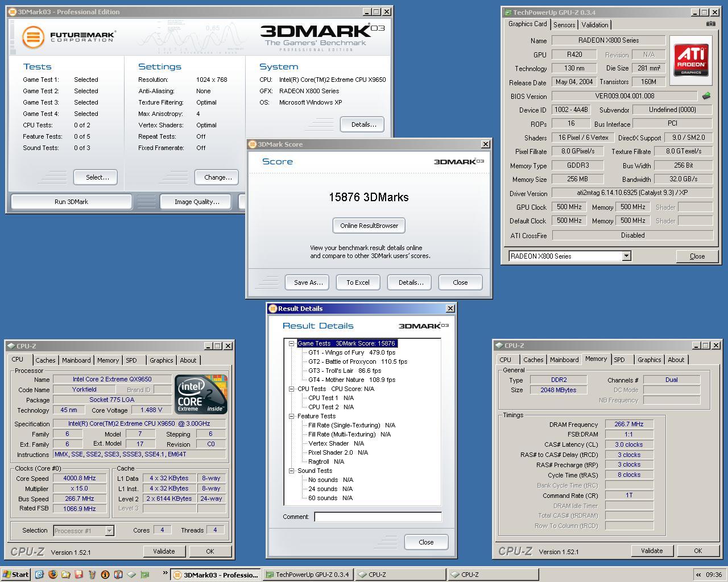
Task: Select GT1 - Wings of Fury result row
Action: coord(351,352)
